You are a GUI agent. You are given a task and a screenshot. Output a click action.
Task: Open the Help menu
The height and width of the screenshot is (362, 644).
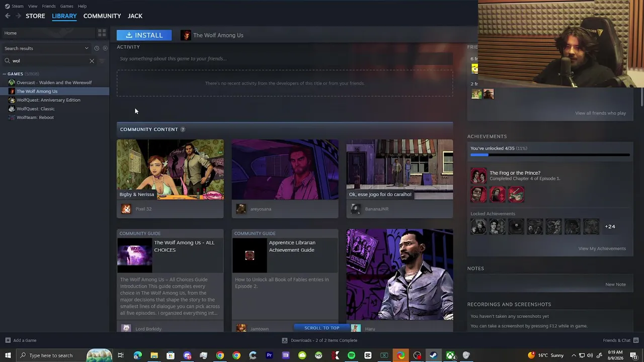82,6
